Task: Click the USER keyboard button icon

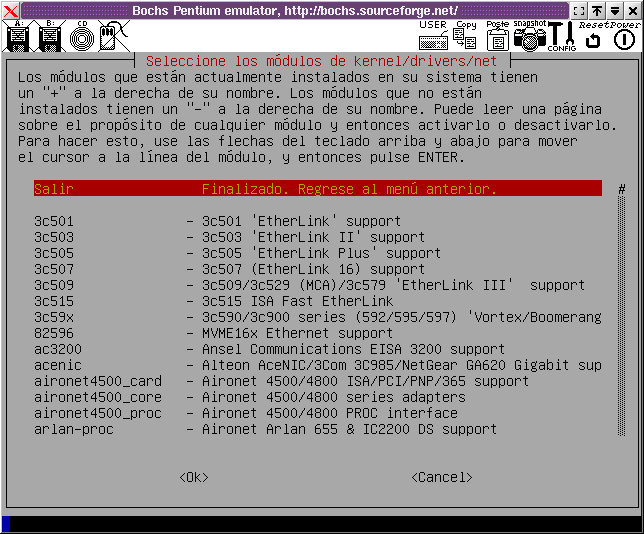Action: point(433,36)
